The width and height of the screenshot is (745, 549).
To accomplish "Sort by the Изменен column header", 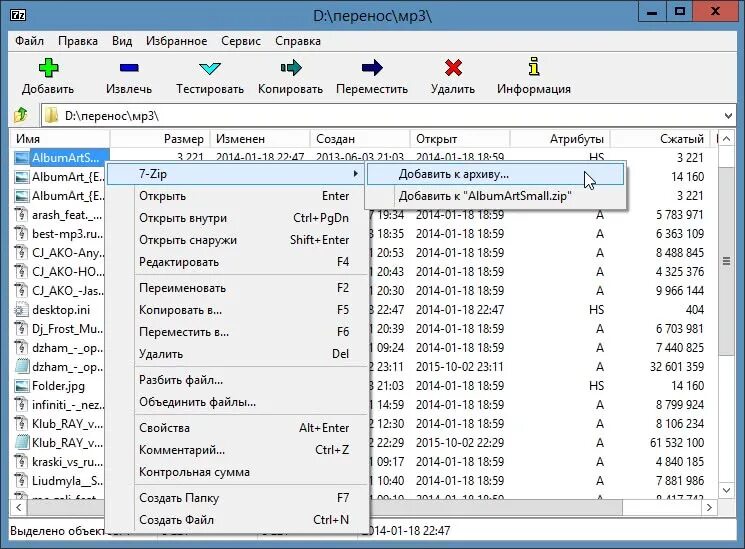I will pos(260,139).
